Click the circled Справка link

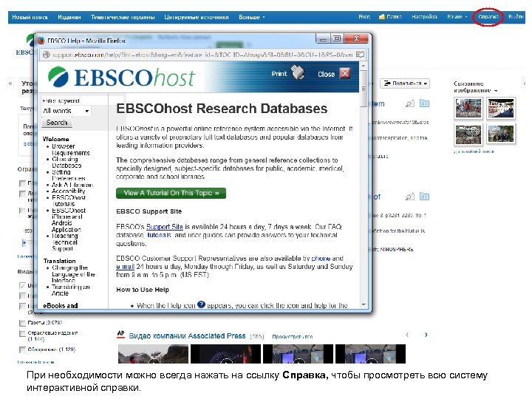pyautogui.click(x=488, y=16)
